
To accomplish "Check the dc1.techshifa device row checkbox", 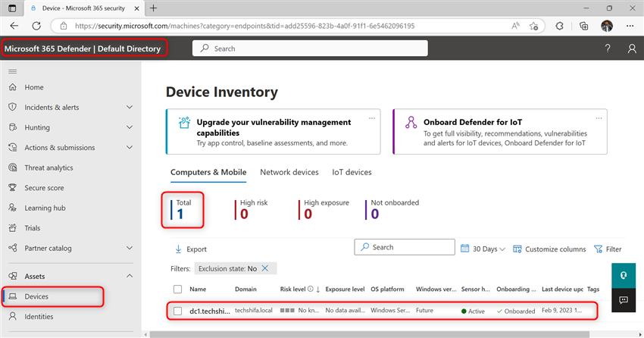I will 177,311.
